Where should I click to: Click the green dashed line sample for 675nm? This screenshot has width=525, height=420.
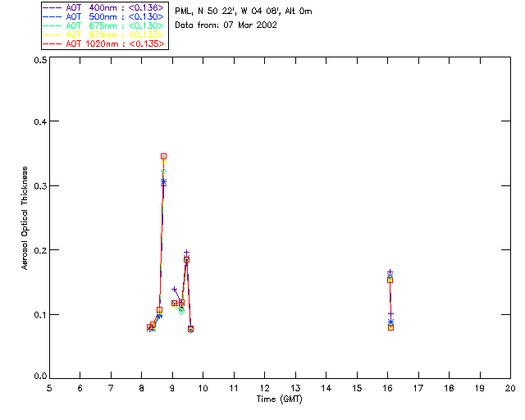(x=52, y=25)
